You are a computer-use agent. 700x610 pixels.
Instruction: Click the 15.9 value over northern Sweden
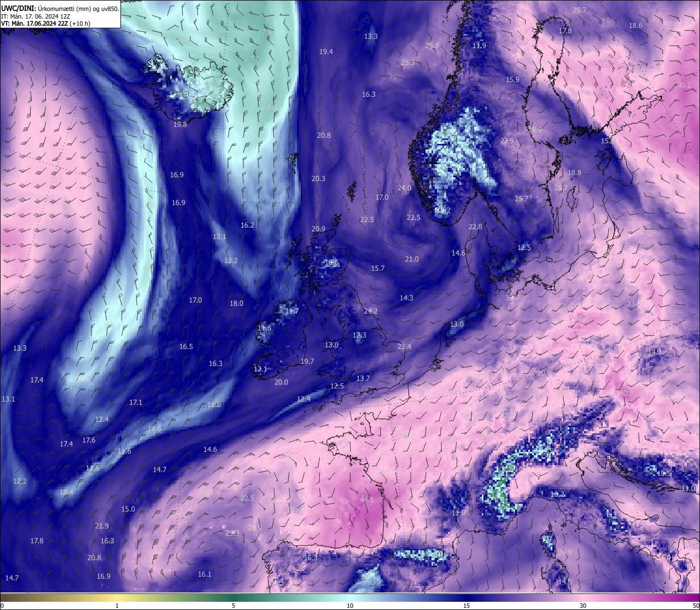click(512, 79)
